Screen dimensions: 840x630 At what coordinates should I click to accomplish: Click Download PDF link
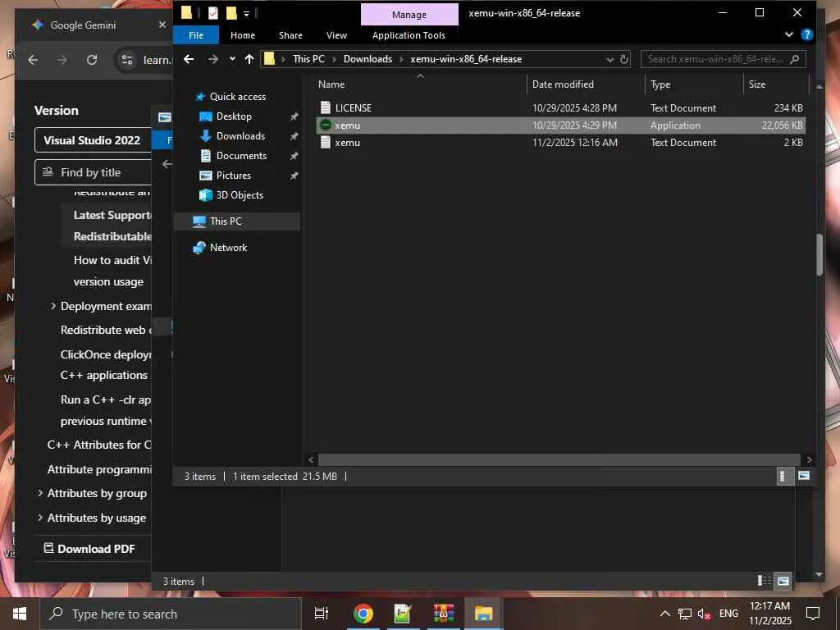[89, 548]
